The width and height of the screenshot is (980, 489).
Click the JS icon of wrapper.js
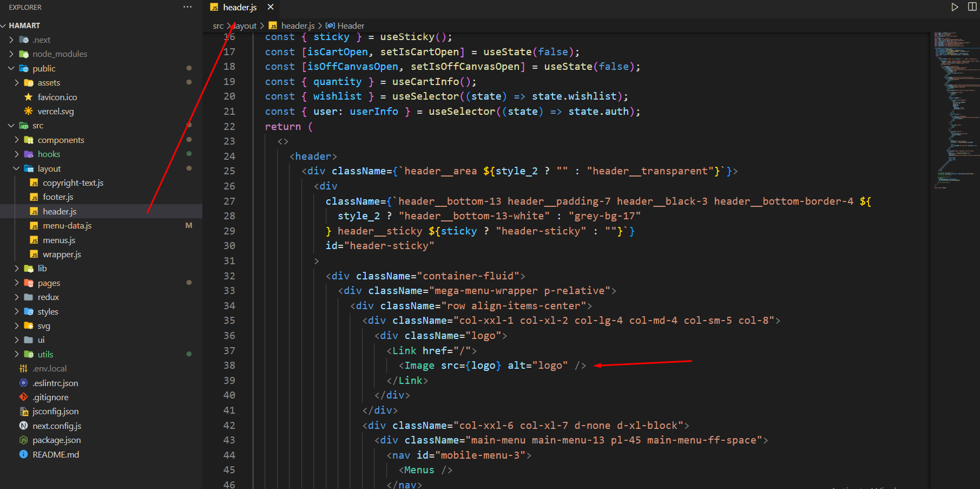pos(34,255)
